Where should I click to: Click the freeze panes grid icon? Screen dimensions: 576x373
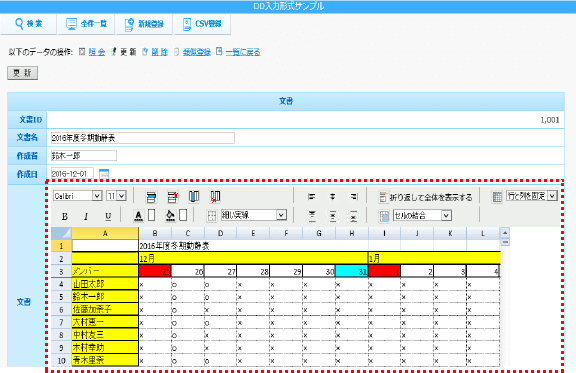497,197
